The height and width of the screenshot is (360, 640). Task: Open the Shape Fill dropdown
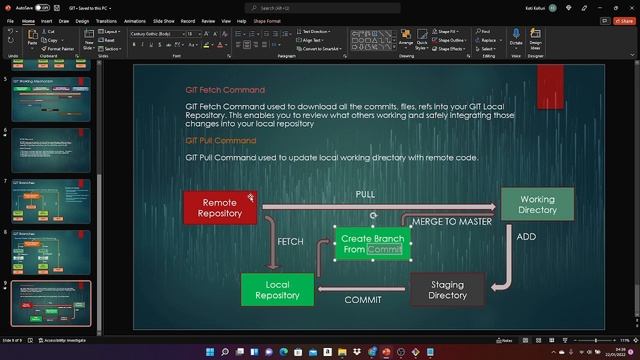(445, 31)
